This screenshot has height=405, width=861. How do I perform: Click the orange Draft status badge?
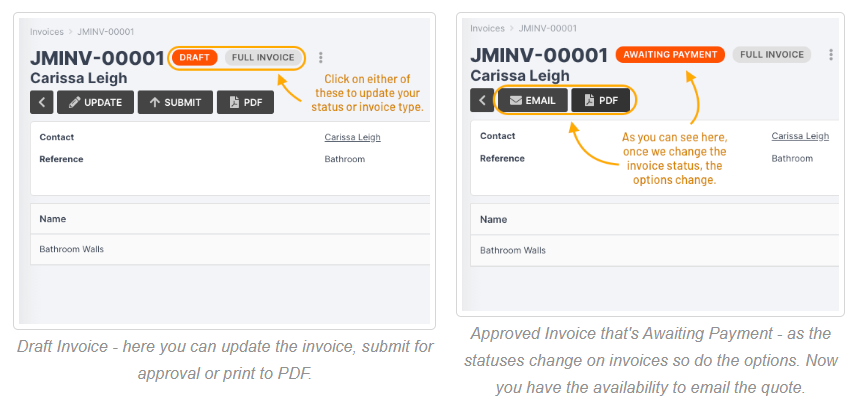click(x=194, y=58)
